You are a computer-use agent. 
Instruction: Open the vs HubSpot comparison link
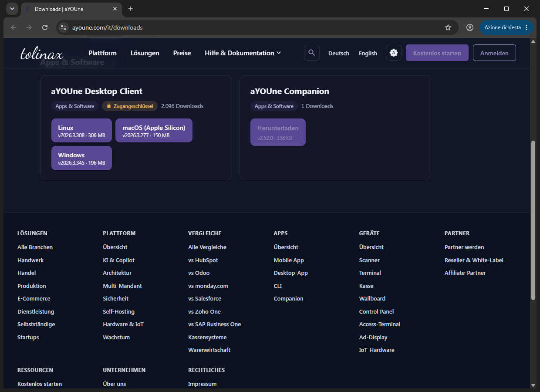pyautogui.click(x=203, y=260)
